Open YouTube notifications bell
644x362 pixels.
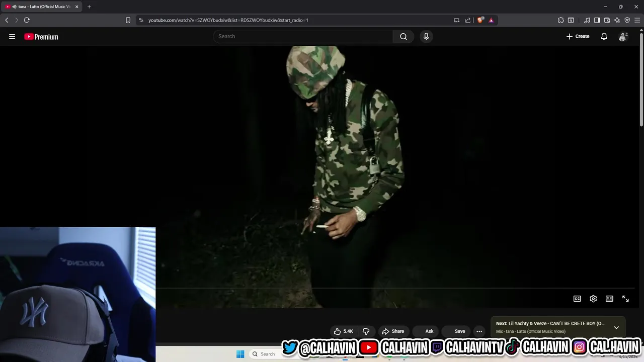[604, 36]
